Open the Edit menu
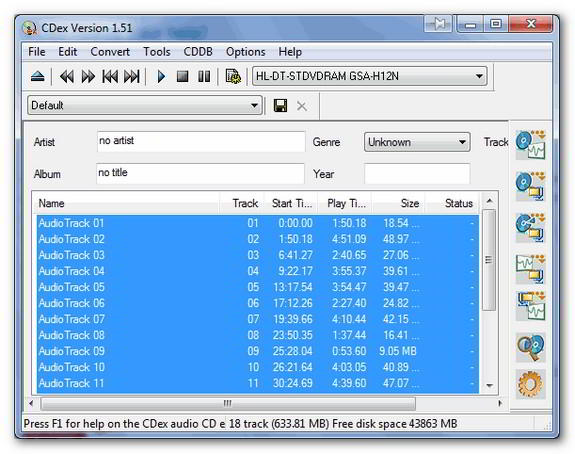 (68, 52)
